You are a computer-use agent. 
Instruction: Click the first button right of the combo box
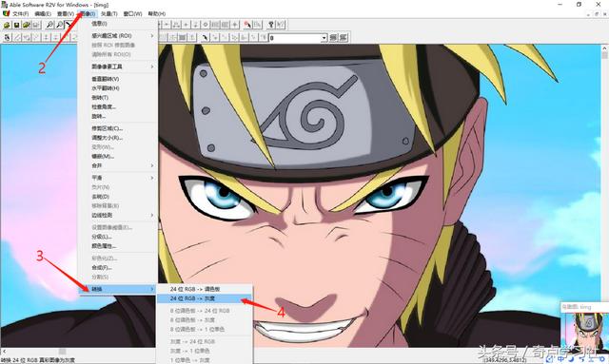334,38
